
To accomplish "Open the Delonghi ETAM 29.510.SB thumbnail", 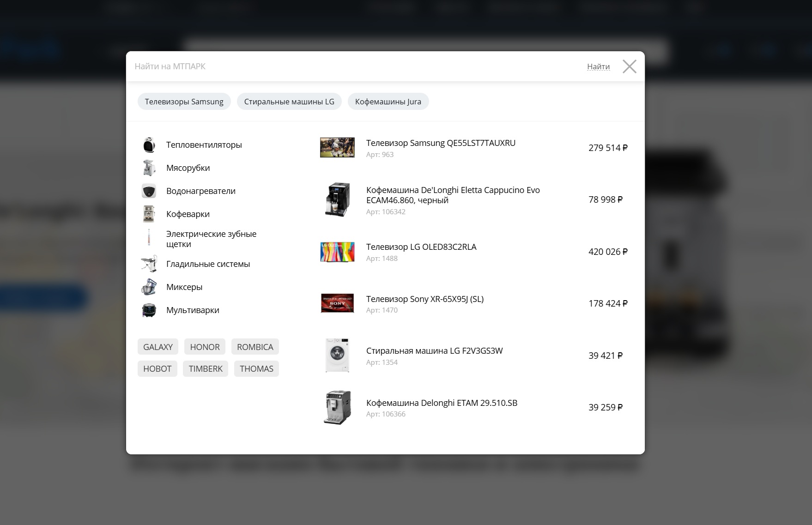I will pyautogui.click(x=338, y=407).
